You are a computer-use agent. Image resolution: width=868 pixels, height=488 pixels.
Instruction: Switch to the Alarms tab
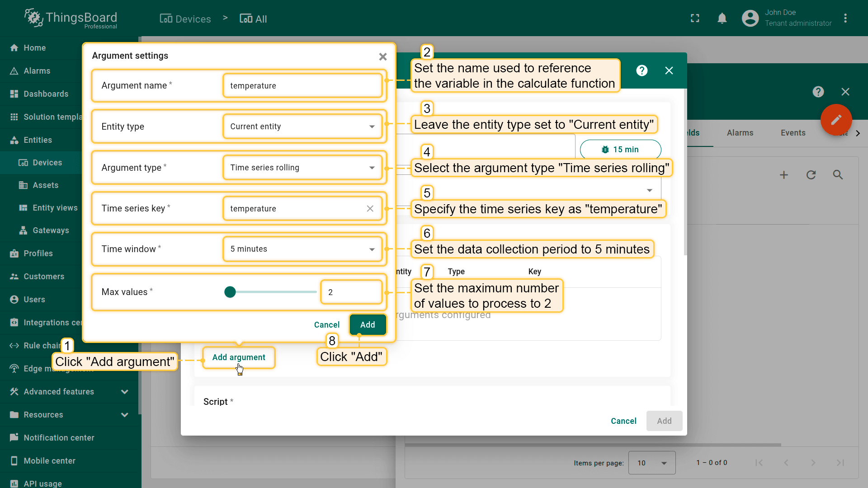(x=740, y=133)
